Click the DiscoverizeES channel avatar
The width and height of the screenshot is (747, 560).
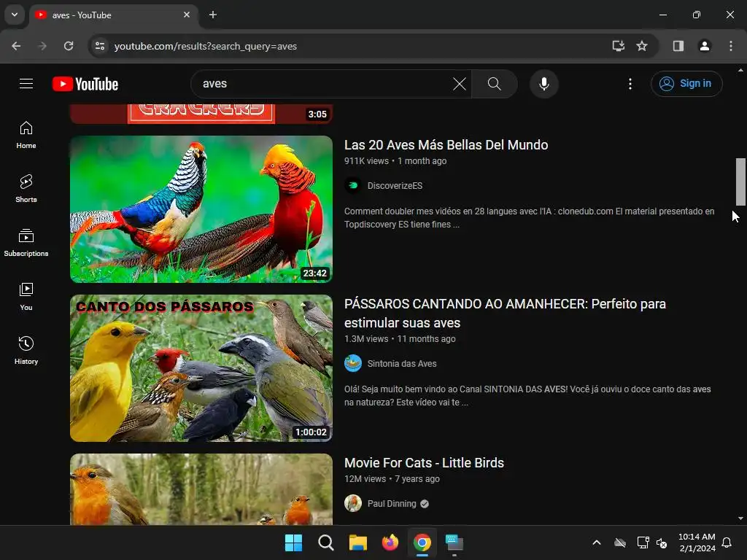[353, 186]
